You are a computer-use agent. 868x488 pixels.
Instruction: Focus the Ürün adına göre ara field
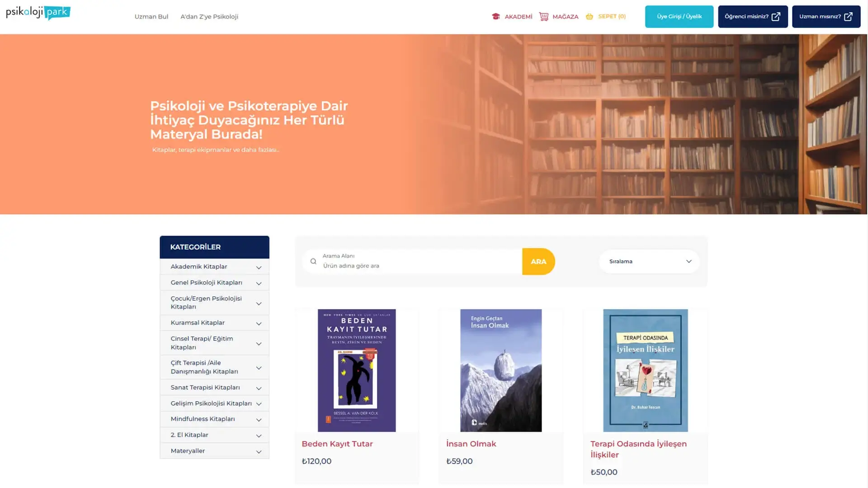point(420,266)
